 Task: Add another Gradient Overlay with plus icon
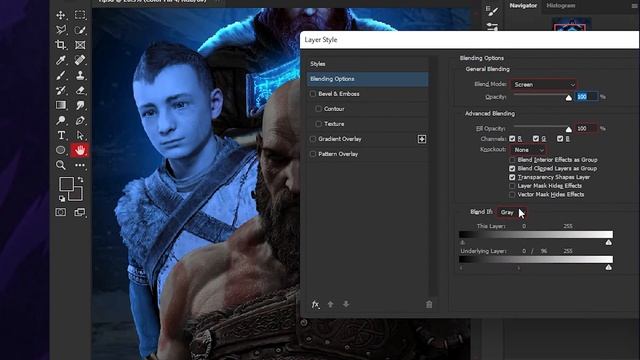click(422, 139)
